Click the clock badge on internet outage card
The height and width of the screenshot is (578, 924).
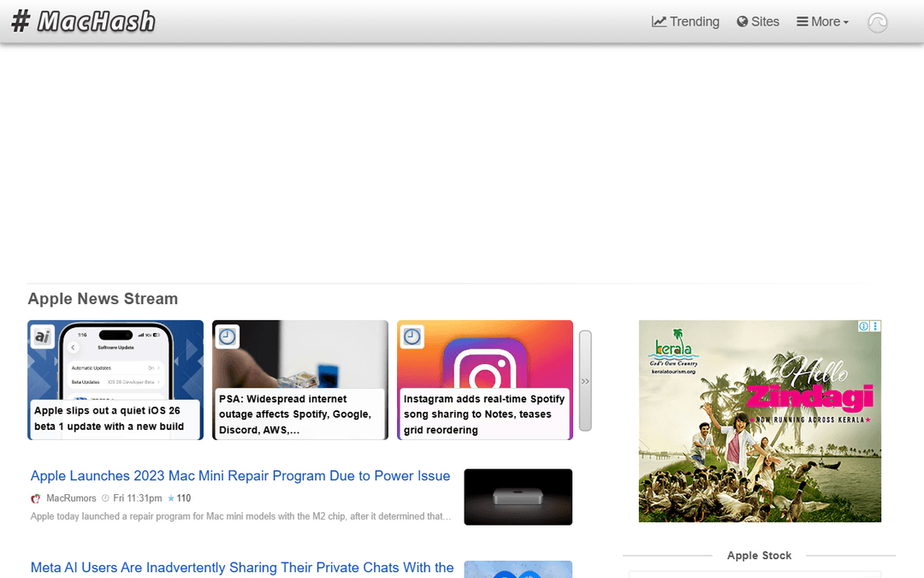pos(228,337)
